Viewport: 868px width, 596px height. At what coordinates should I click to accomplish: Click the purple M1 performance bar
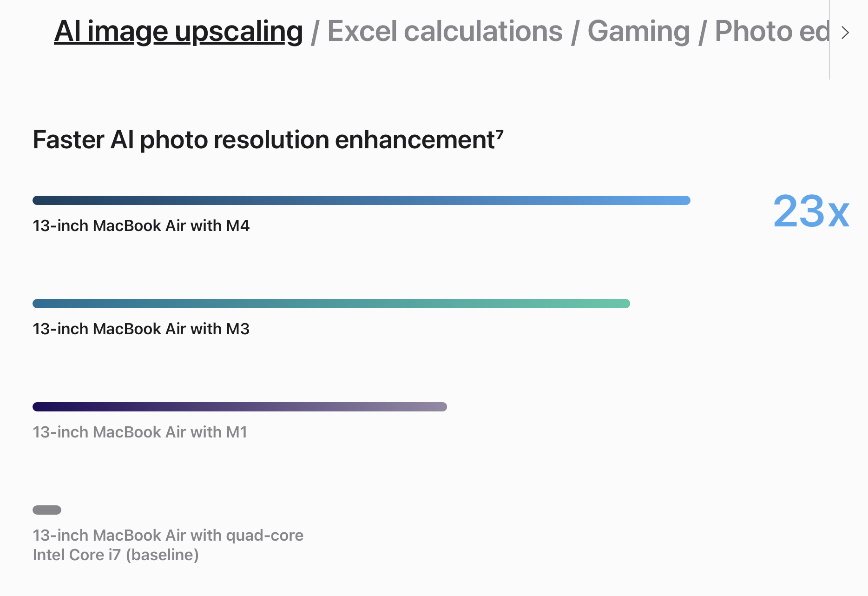click(x=240, y=407)
